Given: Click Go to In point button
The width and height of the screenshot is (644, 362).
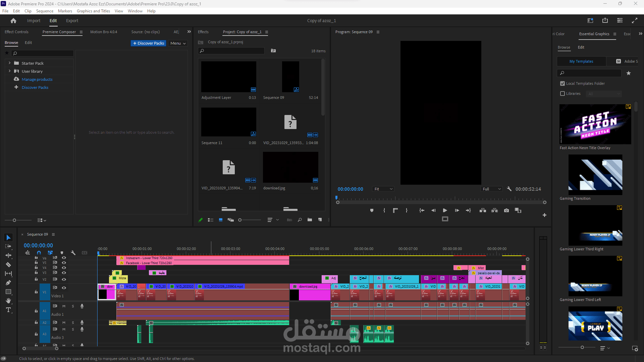Looking at the screenshot, I should pos(422,210).
